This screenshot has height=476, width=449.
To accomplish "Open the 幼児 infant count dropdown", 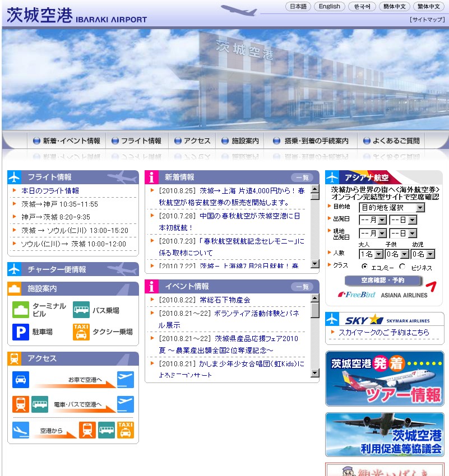I will point(423,254).
